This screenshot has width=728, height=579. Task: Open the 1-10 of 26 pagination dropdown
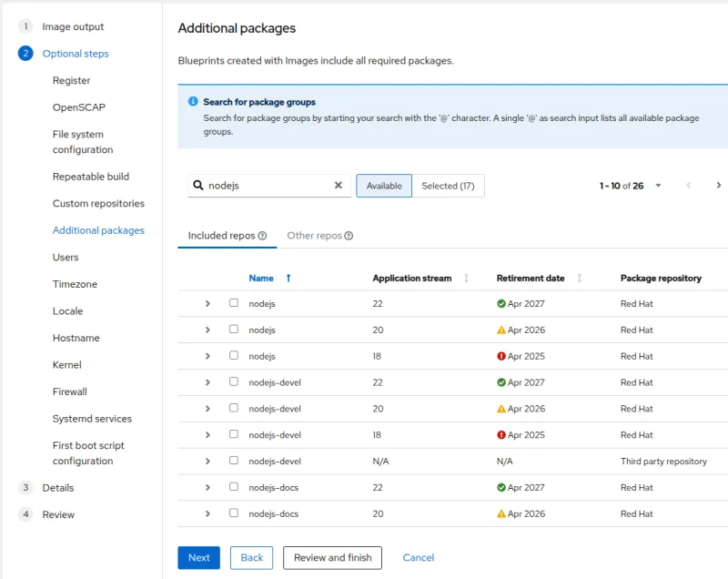coord(659,185)
